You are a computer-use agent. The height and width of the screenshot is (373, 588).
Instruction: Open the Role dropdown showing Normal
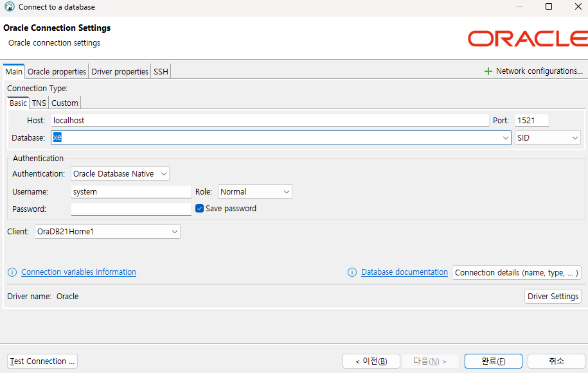pos(254,192)
